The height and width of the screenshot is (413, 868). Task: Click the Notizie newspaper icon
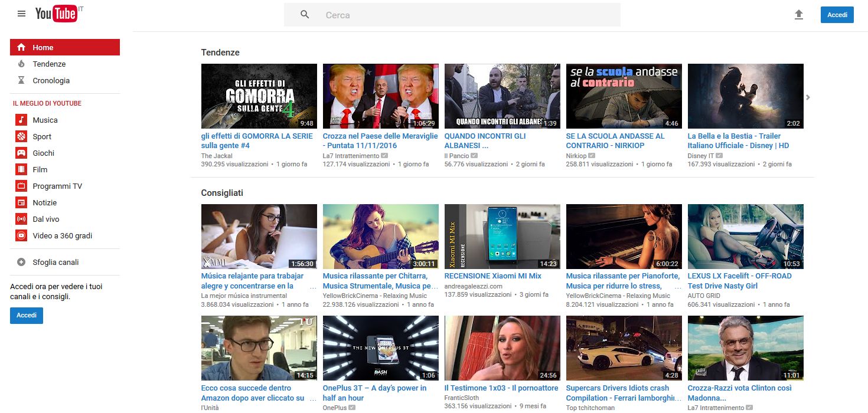tap(21, 202)
